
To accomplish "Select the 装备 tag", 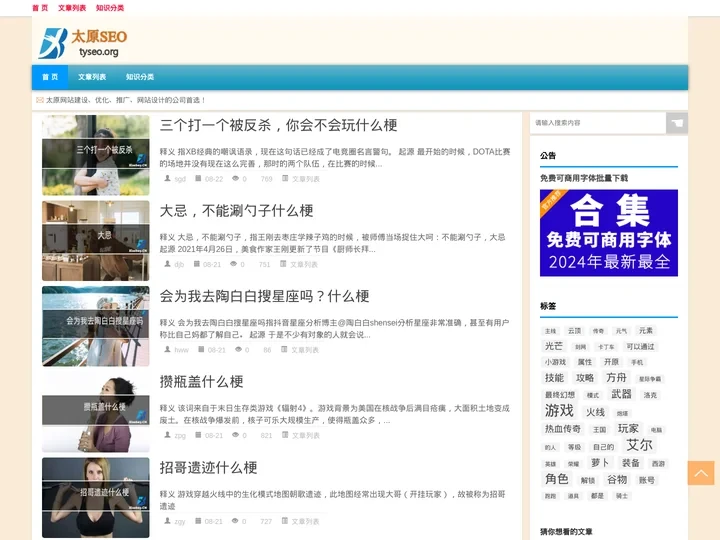I will [630, 463].
